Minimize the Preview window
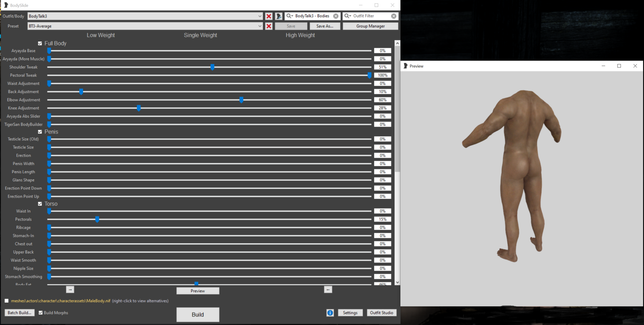The image size is (644, 325). pyautogui.click(x=603, y=66)
